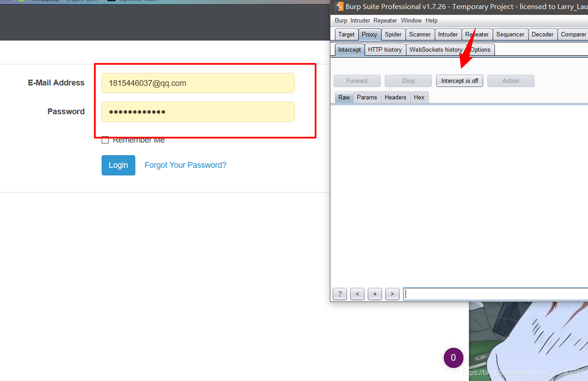Image resolution: width=588 pixels, height=381 pixels.
Task: Click the E-Mail Address input field
Action: (198, 83)
